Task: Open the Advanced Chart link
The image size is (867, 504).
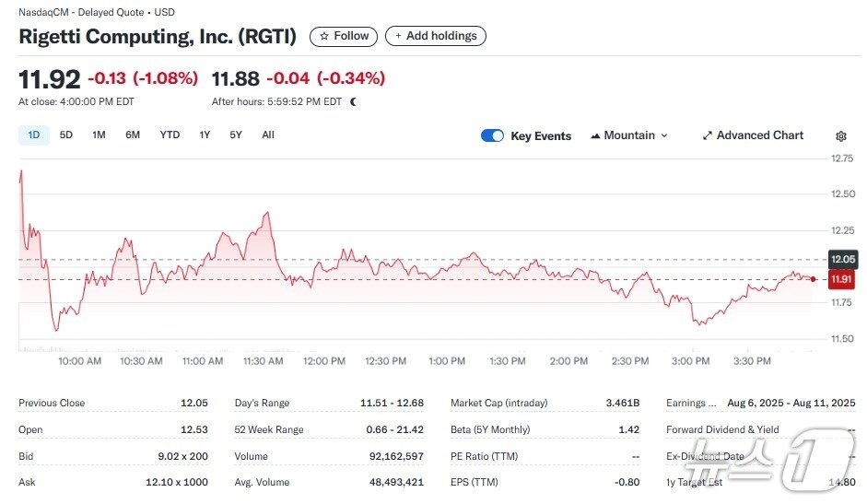Action: point(760,135)
